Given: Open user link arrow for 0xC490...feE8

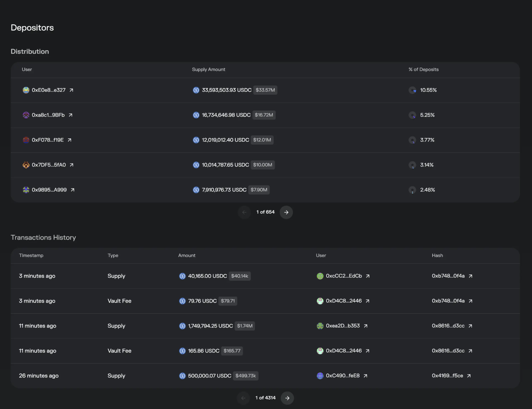Looking at the screenshot, I should click(365, 376).
